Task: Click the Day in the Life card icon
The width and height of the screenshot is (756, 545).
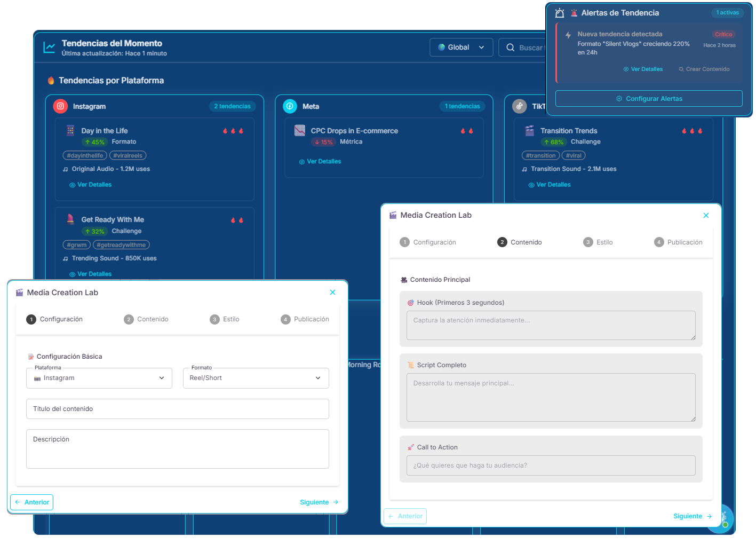Action: (70, 131)
